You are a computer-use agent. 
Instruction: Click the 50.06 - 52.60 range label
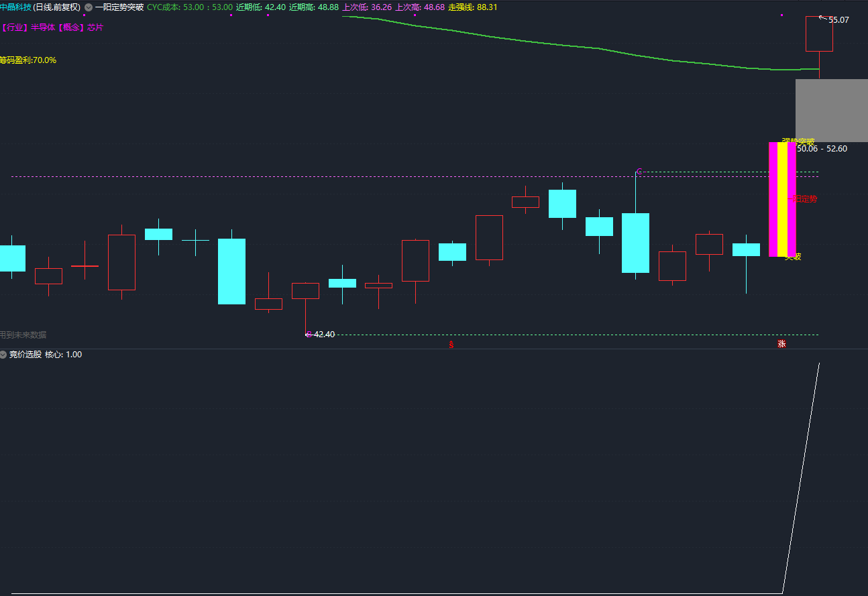click(x=822, y=149)
